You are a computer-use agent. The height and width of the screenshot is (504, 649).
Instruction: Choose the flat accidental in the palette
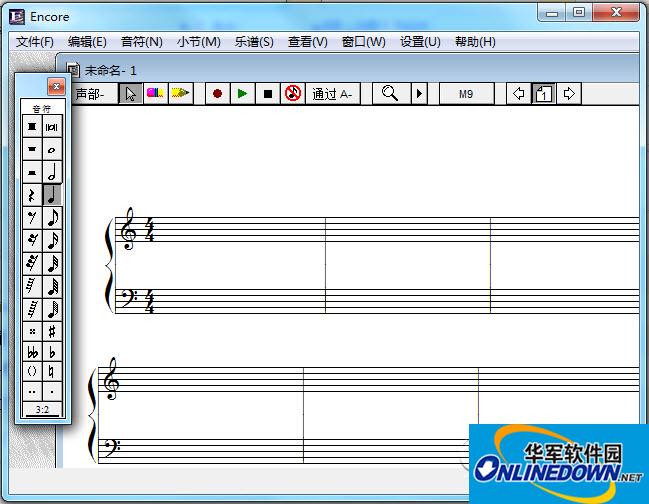[53, 353]
